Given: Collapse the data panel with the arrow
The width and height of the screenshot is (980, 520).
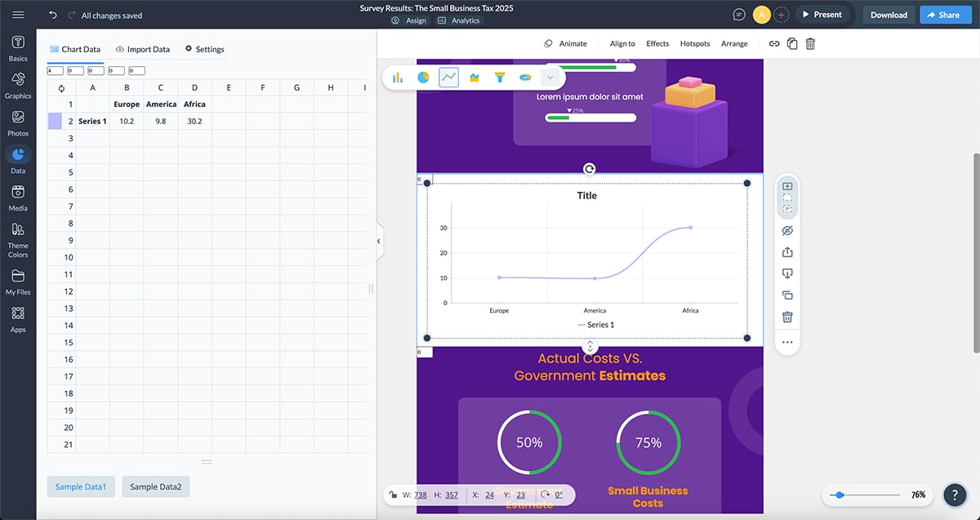Looking at the screenshot, I should [x=378, y=241].
